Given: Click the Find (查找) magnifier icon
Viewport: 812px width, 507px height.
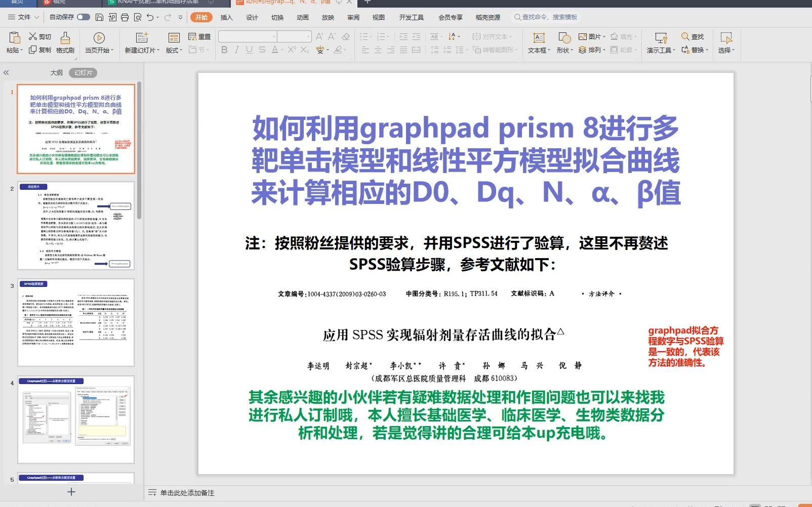Looking at the screenshot, I should [685, 36].
